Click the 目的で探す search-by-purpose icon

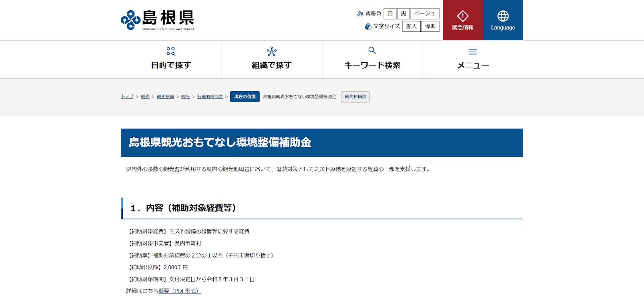click(x=171, y=51)
